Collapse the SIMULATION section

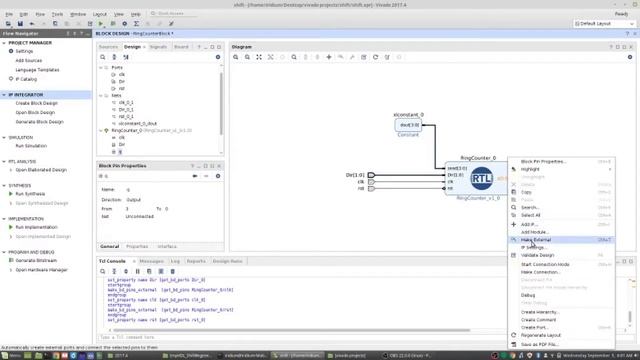coord(4,138)
